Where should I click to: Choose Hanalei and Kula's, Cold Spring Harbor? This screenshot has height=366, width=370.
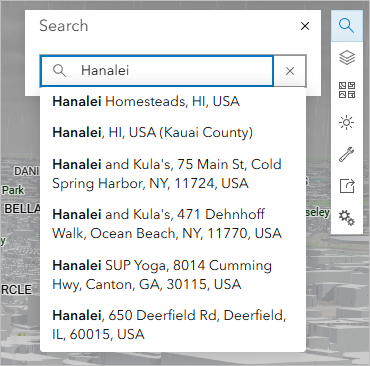point(173,174)
